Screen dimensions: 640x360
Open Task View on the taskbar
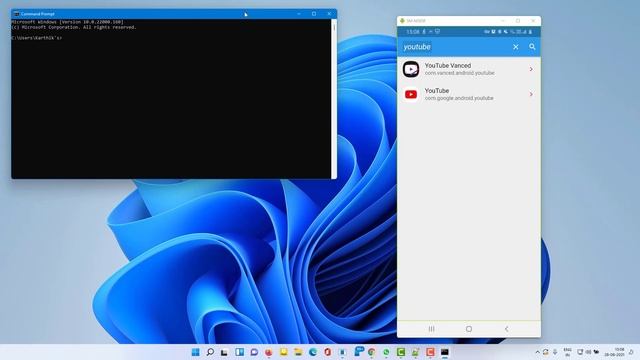(224, 352)
